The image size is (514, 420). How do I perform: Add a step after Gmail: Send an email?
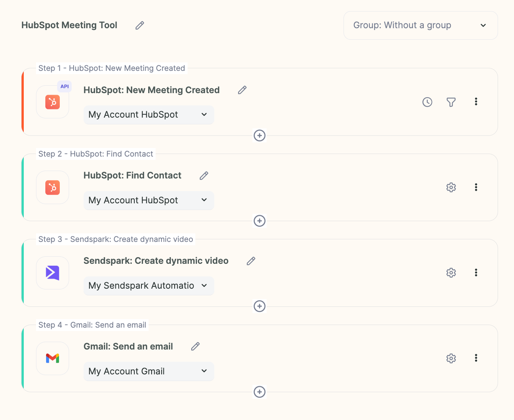point(260,392)
